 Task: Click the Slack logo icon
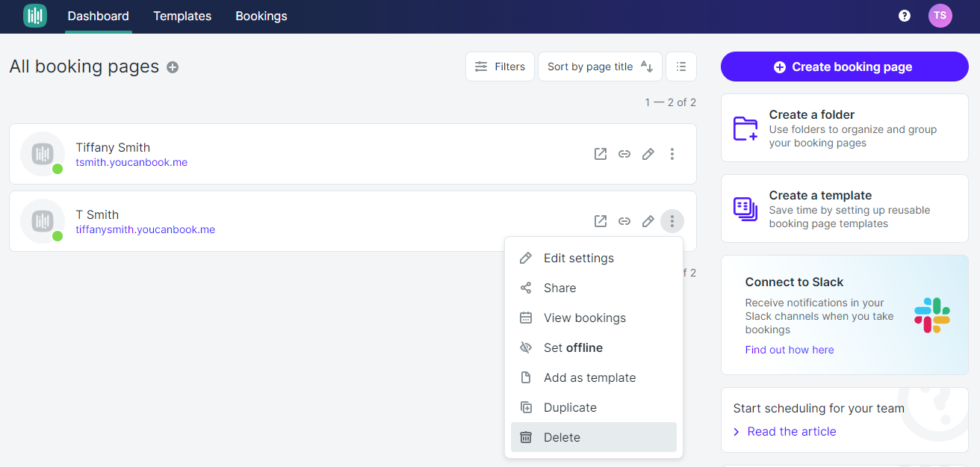click(x=932, y=315)
